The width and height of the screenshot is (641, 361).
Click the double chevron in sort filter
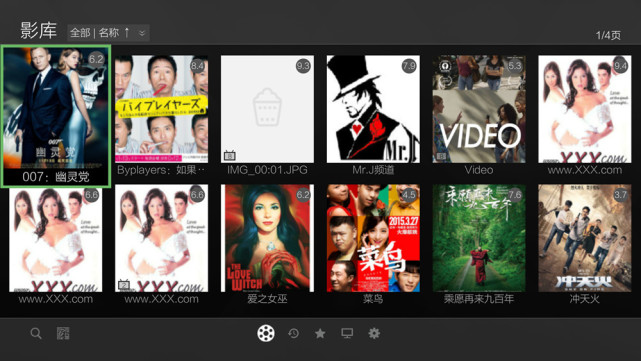[142, 33]
